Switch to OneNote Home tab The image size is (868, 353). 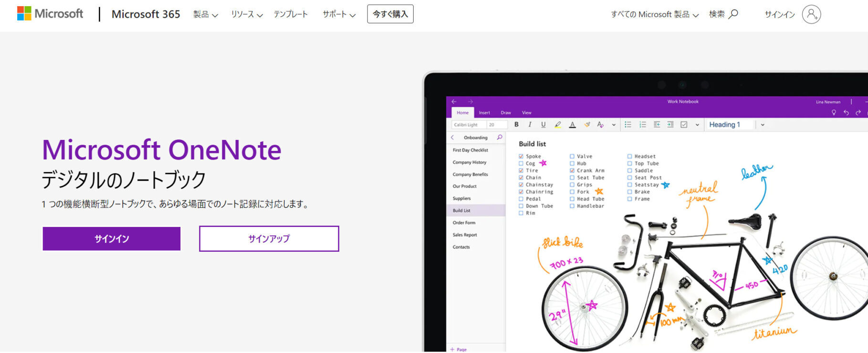click(x=462, y=113)
